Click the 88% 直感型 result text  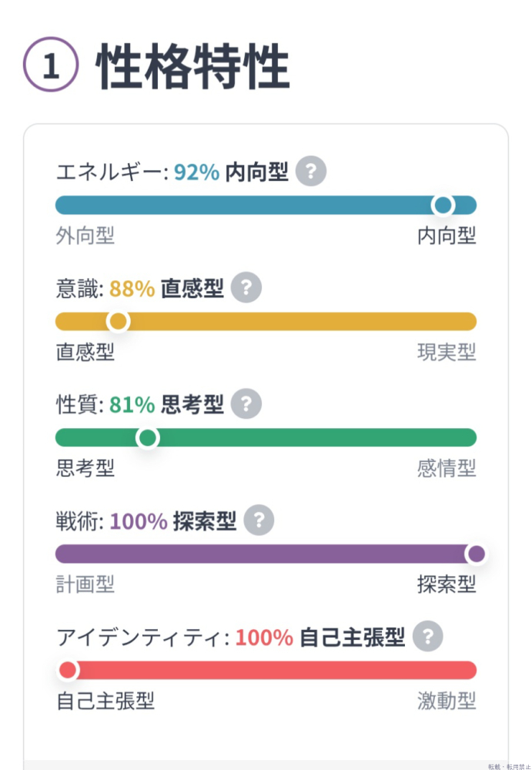coord(166,289)
